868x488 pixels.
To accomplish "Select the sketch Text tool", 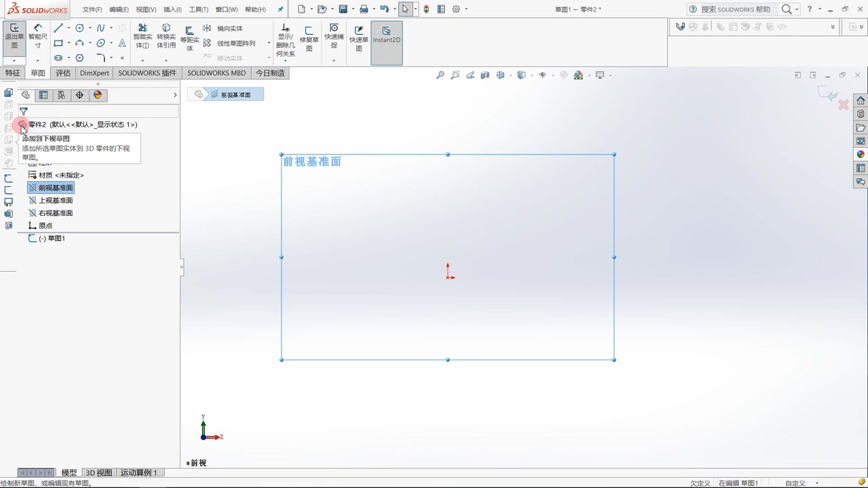I will click(122, 43).
